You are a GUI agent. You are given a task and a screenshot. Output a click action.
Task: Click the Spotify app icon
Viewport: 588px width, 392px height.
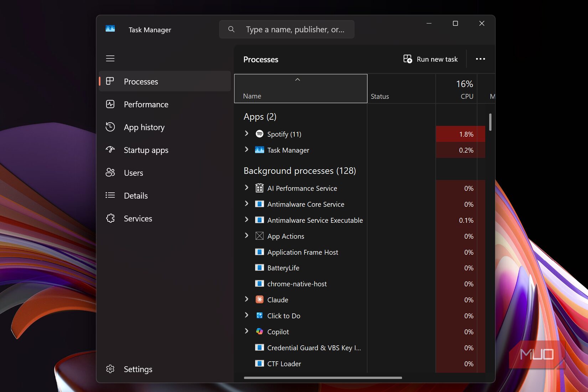(259, 134)
